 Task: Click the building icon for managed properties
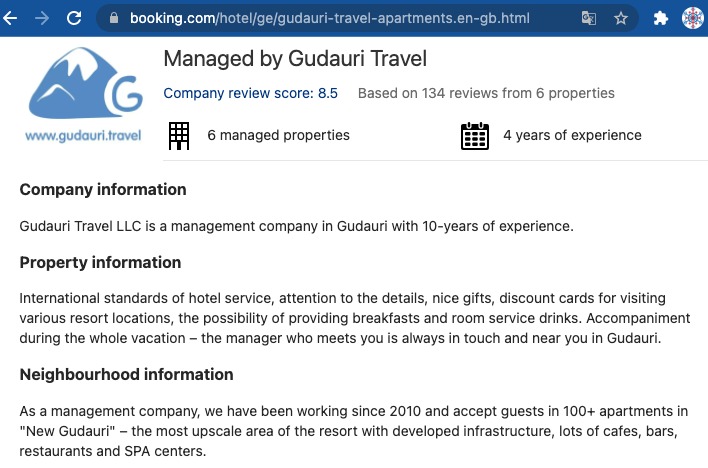tap(179, 136)
